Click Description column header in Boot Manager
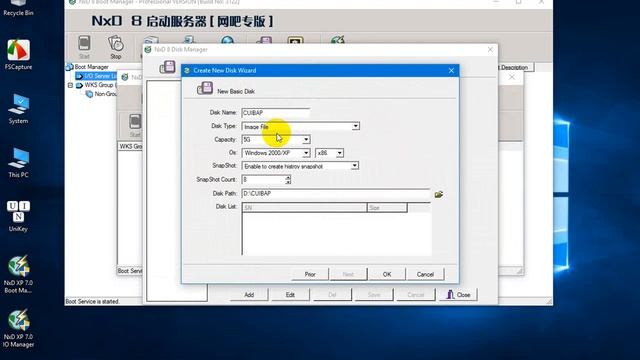Viewport: 640px width, 360px height. (x=515, y=67)
